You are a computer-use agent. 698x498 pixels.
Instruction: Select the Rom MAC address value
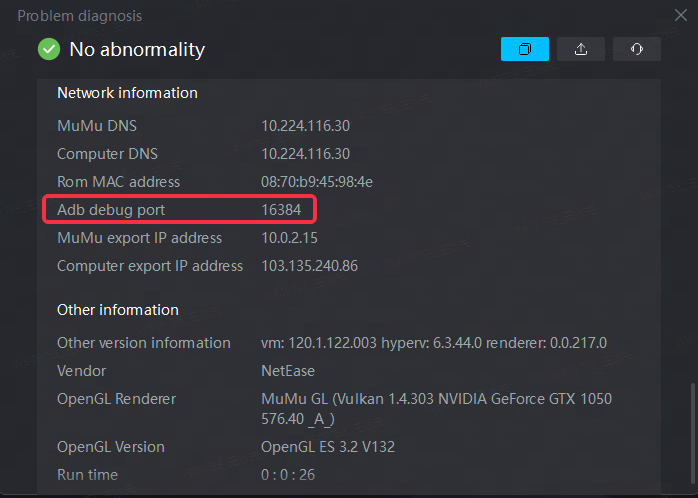pos(317,182)
